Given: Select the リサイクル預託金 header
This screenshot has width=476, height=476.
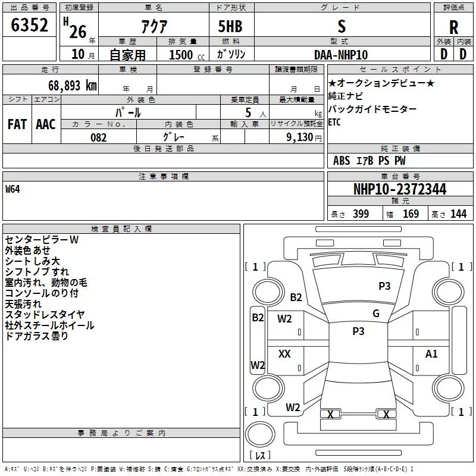Looking at the screenshot, I should coord(296,124).
